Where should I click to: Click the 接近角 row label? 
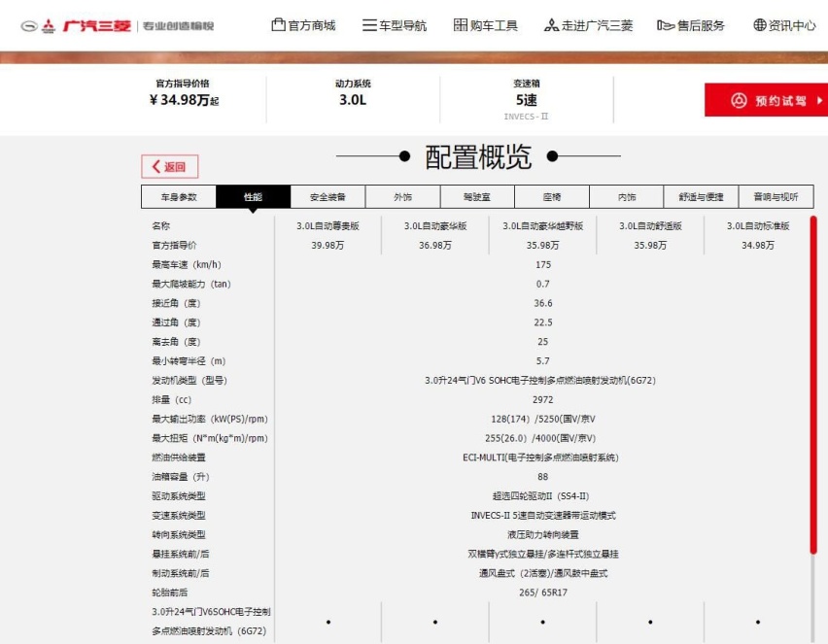pyautogui.click(x=176, y=303)
